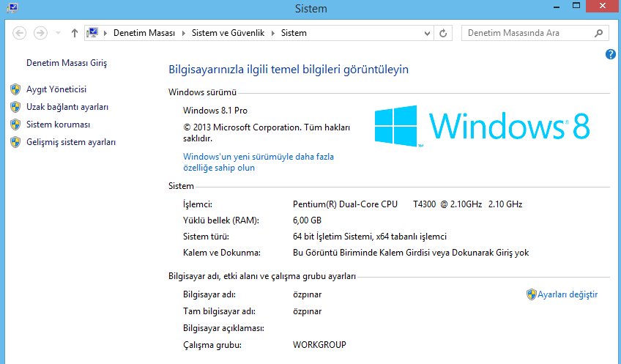Click 64 bit İşletim Sistemi value
This screenshot has width=621, height=364.
(370, 237)
